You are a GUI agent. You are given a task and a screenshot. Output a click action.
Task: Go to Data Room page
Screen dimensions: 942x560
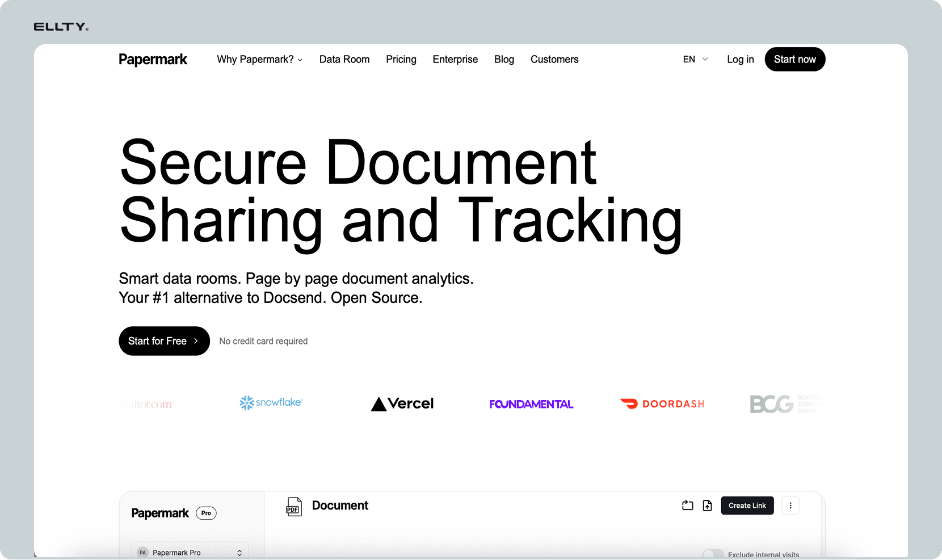tap(344, 60)
